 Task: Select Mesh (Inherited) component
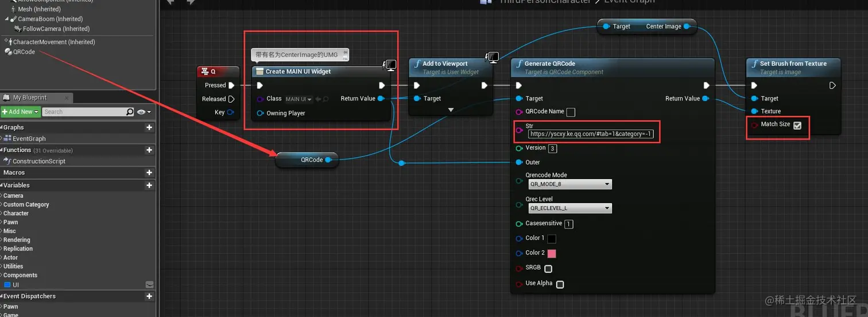point(39,9)
